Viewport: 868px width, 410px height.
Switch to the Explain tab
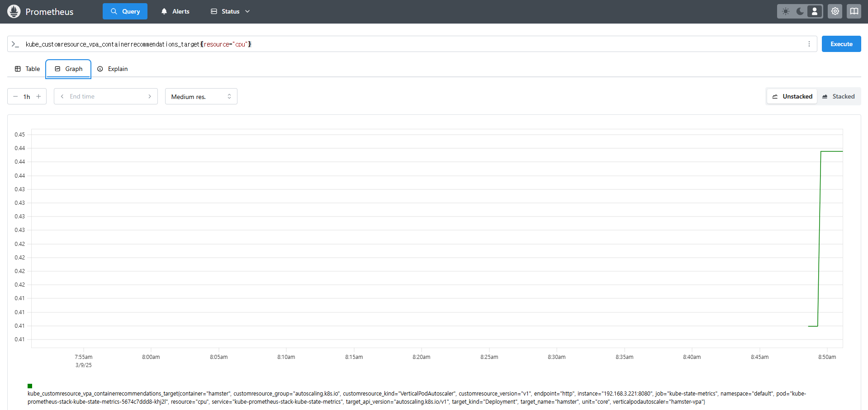pos(113,69)
